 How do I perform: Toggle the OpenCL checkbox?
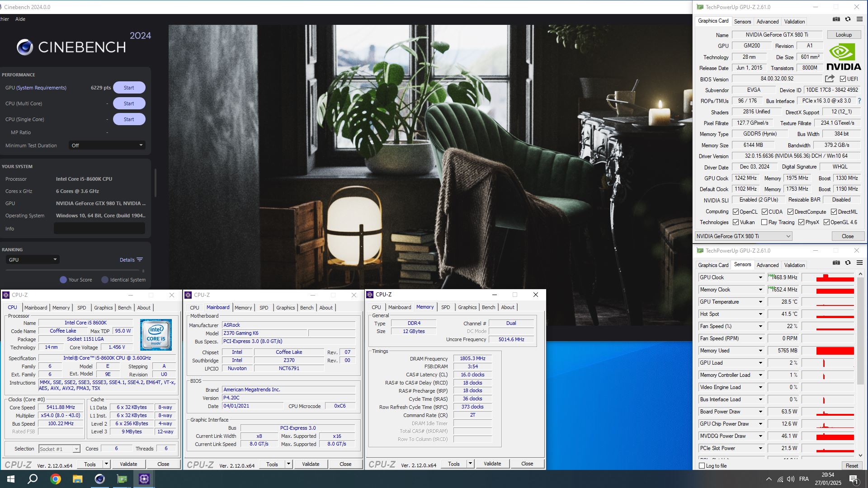click(x=736, y=212)
